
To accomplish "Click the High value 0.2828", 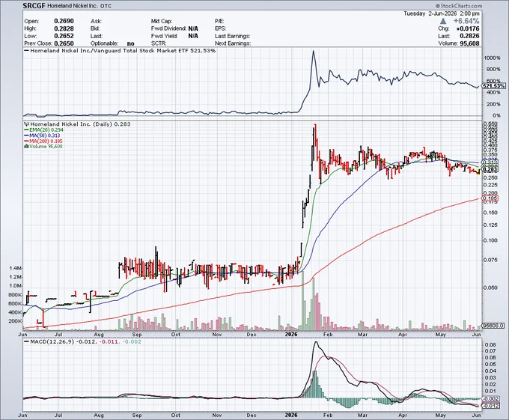I will 64,28.
